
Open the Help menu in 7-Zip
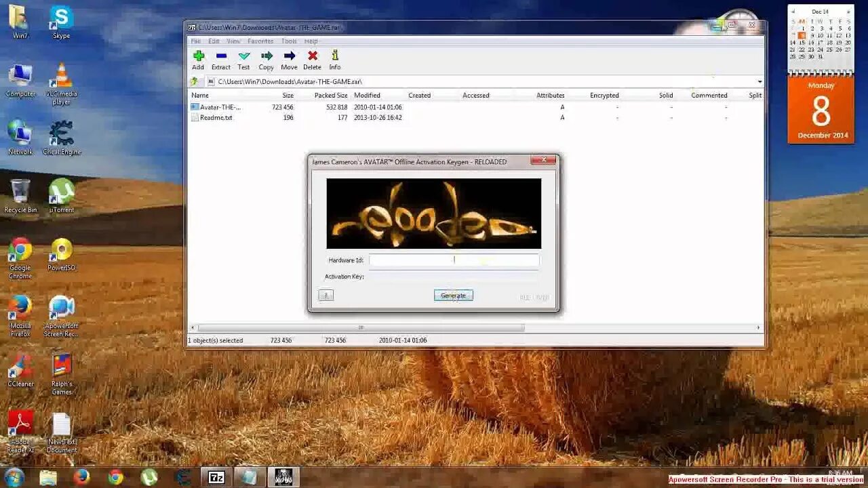(x=311, y=41)
